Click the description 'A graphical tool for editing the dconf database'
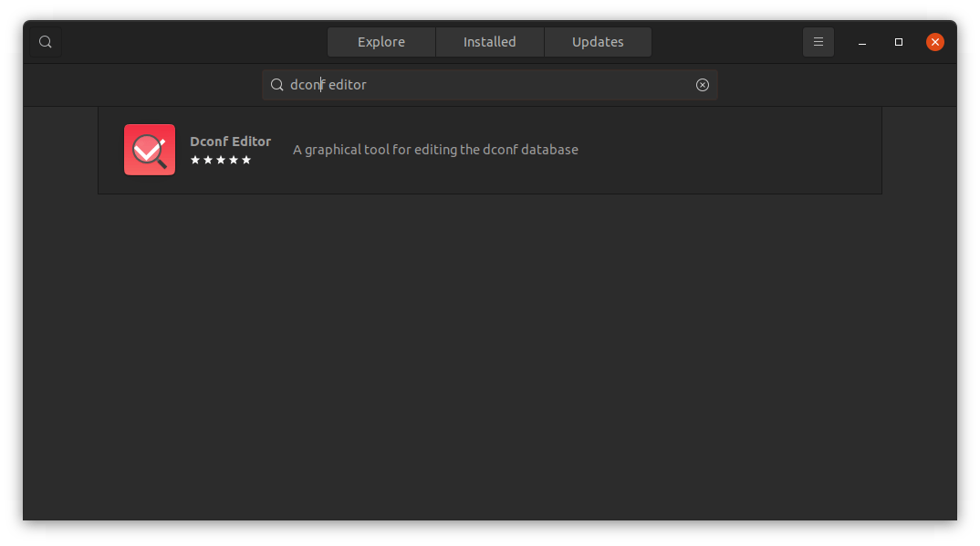This screenshot has width=980, height=546. [435, 150]
